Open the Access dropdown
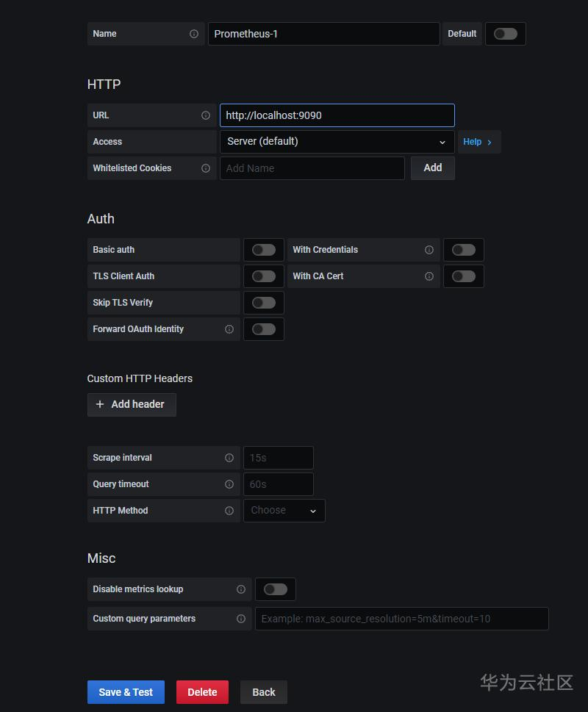 pos(337,142)
